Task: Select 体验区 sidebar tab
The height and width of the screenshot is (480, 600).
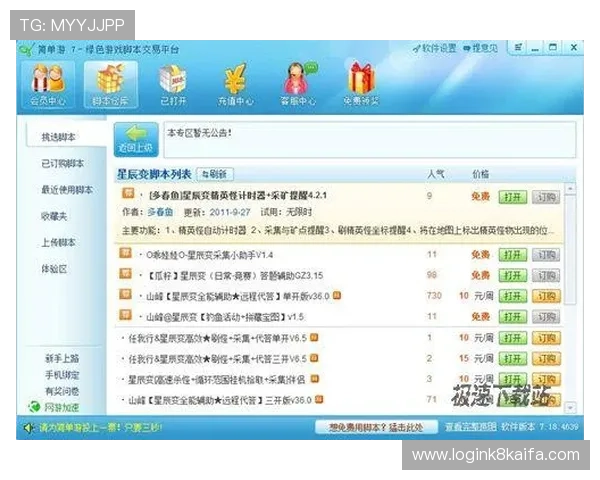Action: point(54,269)
